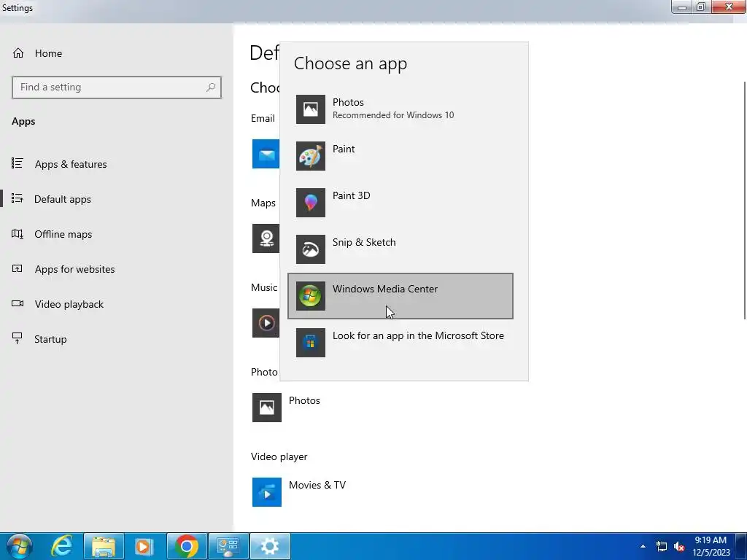Click the Snip & Sketch icon
This screenshot has height=560, width=747.
(311, 249)
